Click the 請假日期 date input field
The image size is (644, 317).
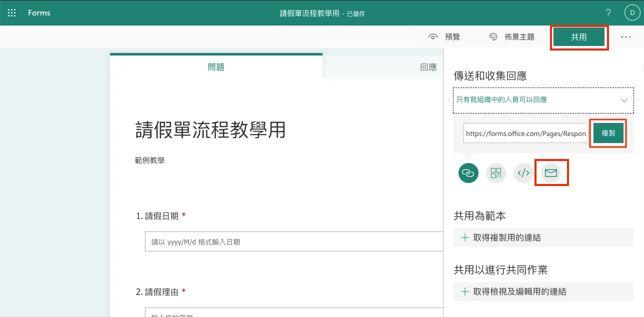tap(294, 241)
